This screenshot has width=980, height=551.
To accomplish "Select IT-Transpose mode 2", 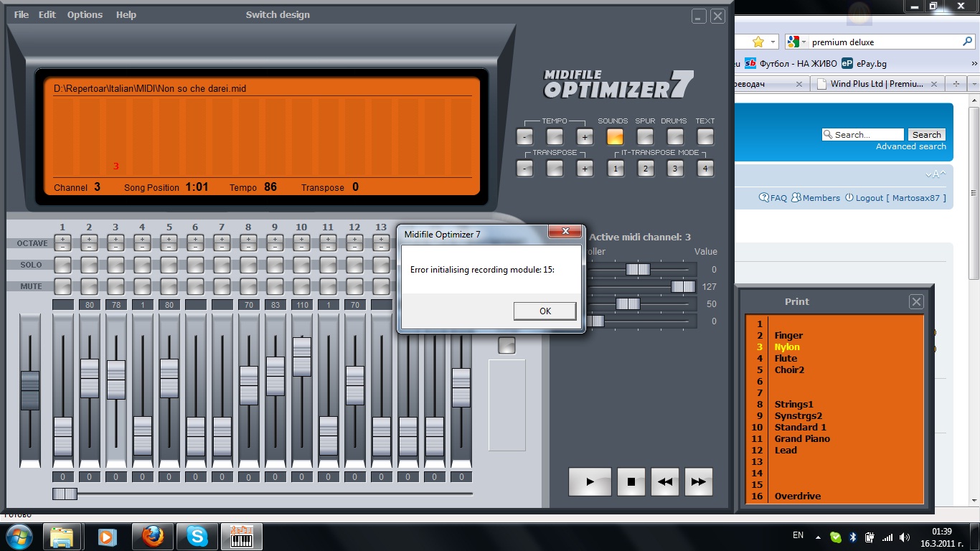I will (x=645, y=169).
